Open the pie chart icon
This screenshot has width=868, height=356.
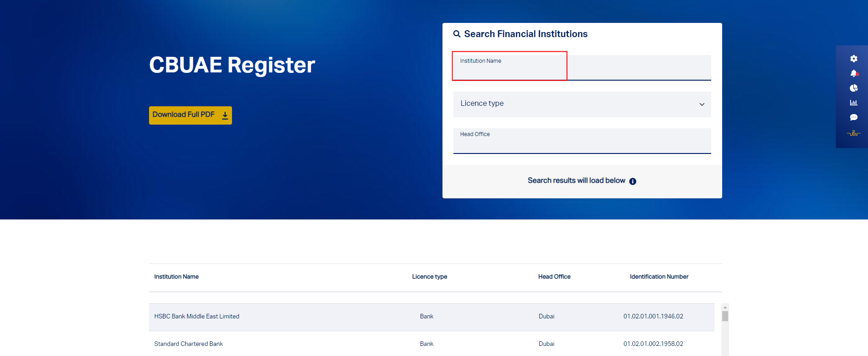pyautogui.click(x=853, y=88)
